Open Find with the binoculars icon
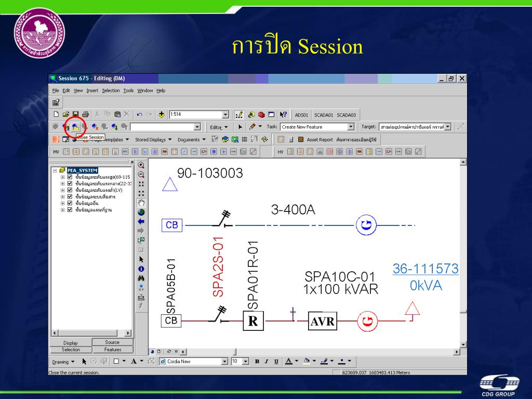The width and height of the screenshot is (532, 399). click(x=141, y=278)
